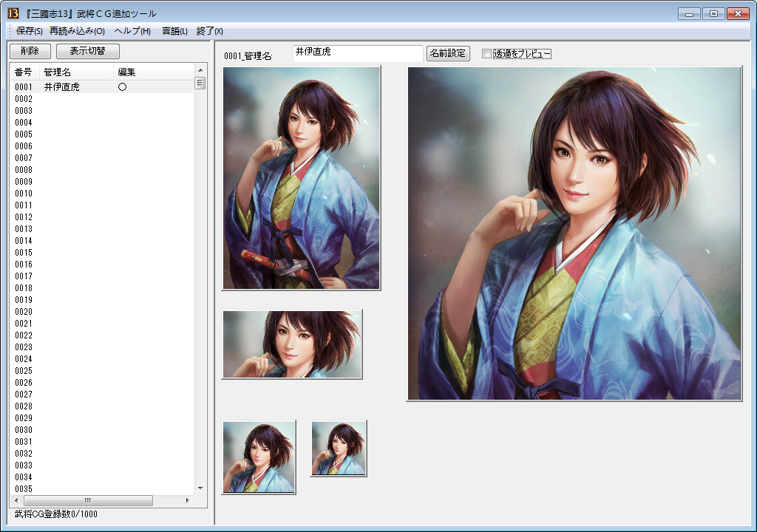Open the 言語(L) menu
The image size is (757, 532).
[174, 31]
